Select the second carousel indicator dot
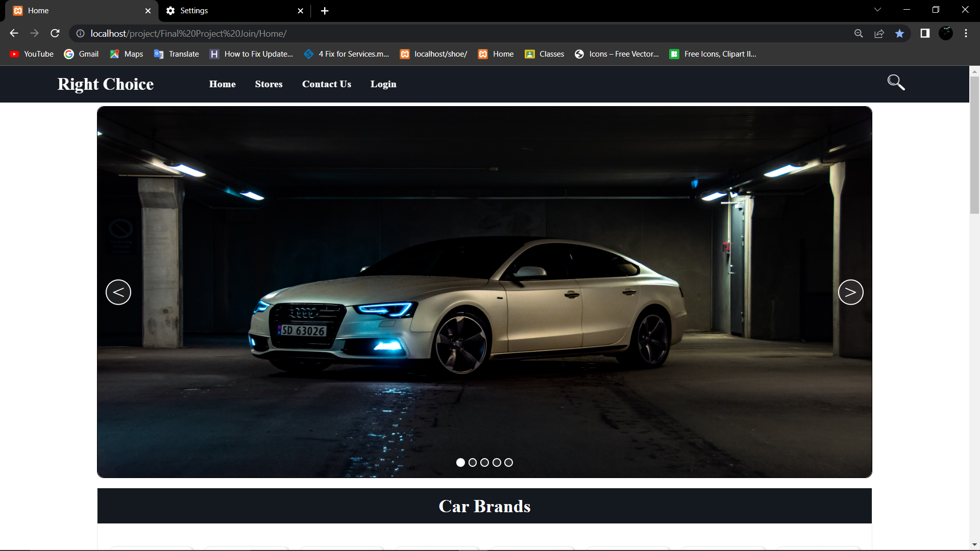Image resolution: width=980 pixels, height=551 pixels. [473, 462]
